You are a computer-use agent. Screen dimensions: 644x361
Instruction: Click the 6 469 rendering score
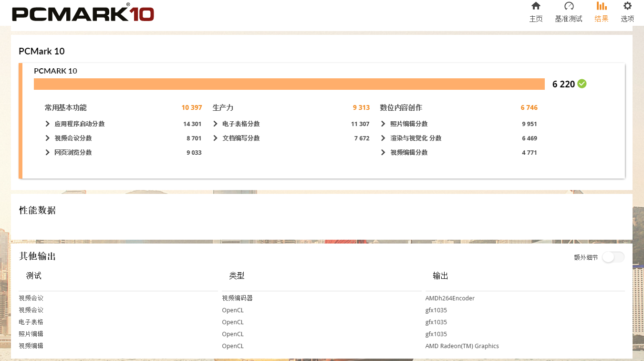click(530, 138)
